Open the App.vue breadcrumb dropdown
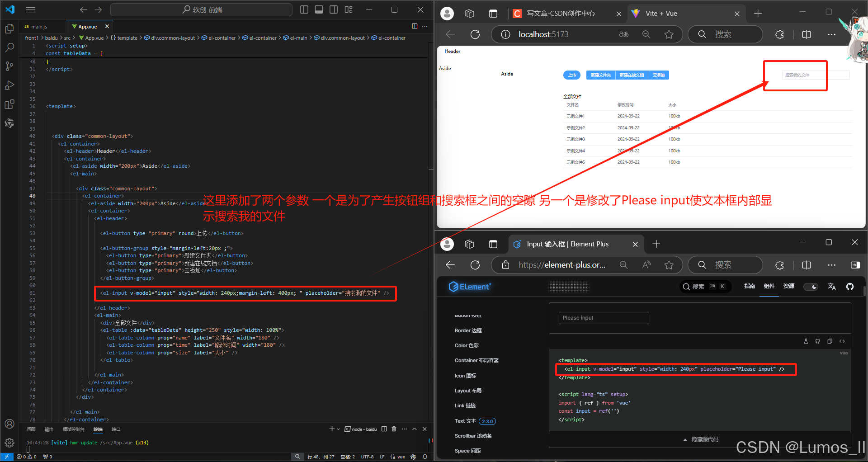Image resolution: width=868 pixels, height=462 pixels. point(91,38)
